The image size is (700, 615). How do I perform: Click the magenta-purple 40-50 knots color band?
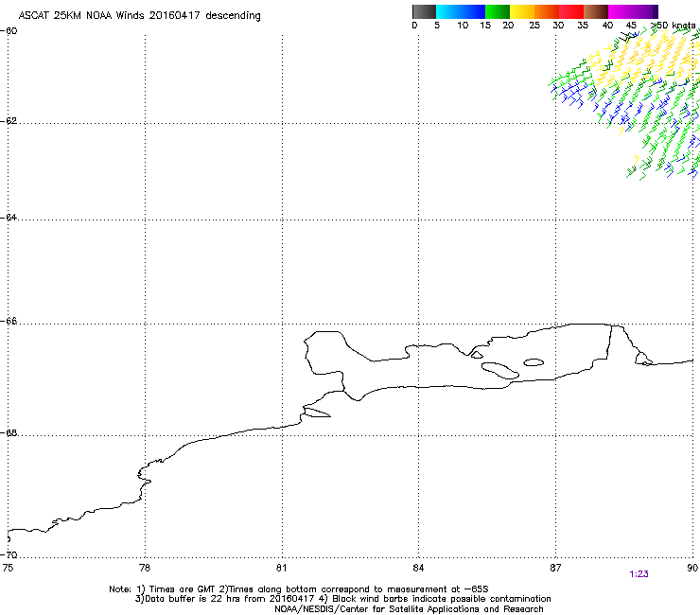[x=633, y=11]
